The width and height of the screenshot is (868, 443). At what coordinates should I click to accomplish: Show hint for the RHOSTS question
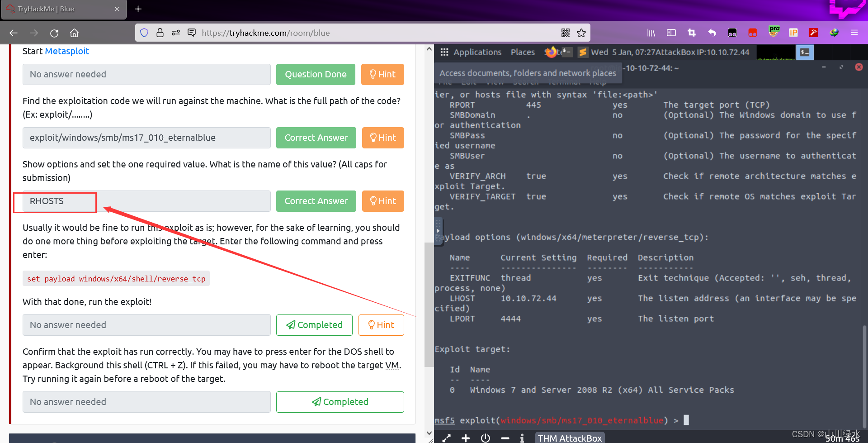(383, 201)
